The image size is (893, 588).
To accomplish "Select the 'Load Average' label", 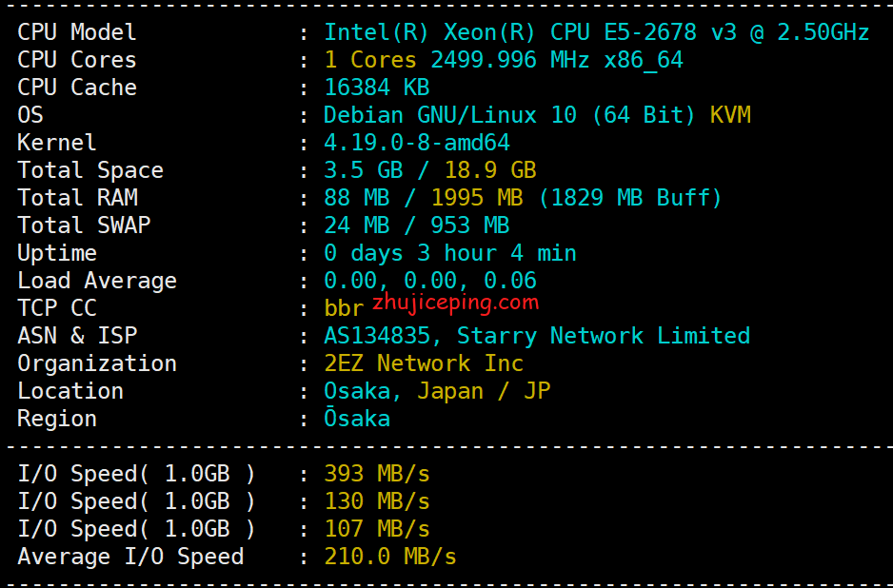I will pyautogui.click(x=97, y=282).
